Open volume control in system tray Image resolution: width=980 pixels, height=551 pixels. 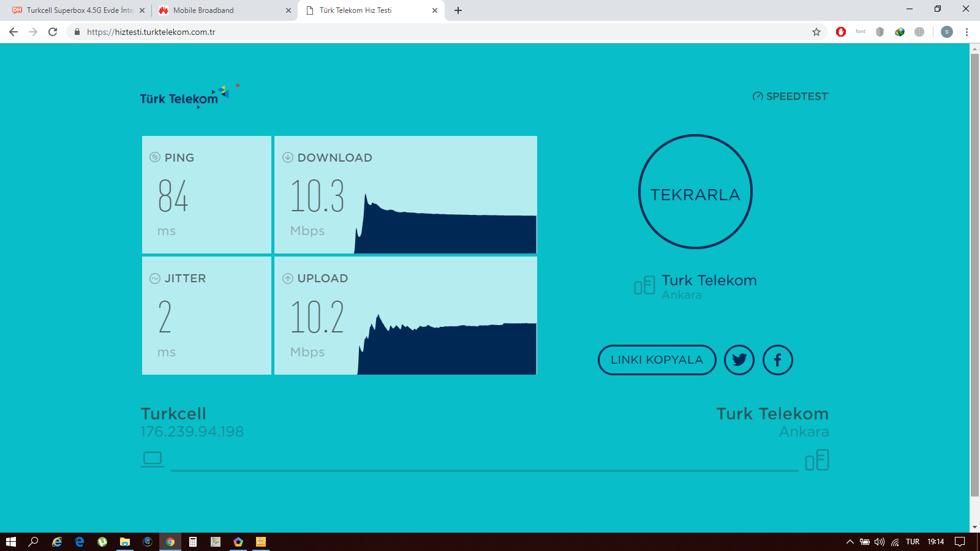tap(880, 542)
